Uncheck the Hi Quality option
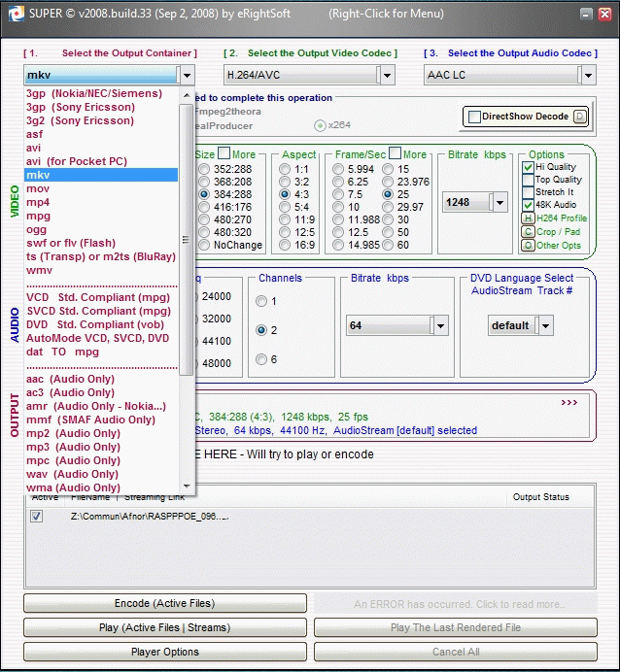Screen dimensions: 620x672 [x=528, y=167]
